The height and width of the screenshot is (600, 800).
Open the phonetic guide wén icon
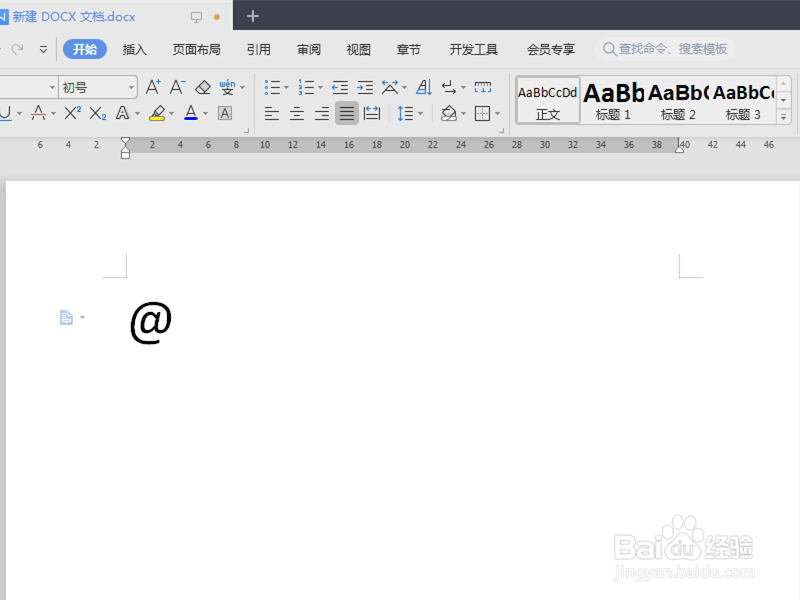click(x=227, y=87)
